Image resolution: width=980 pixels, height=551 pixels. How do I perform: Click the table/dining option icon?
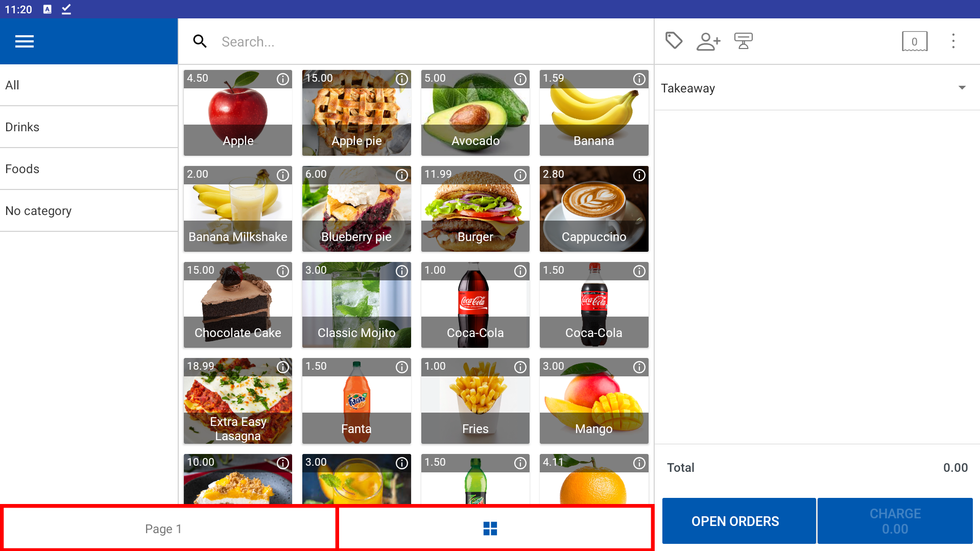[x=743, y=41]
